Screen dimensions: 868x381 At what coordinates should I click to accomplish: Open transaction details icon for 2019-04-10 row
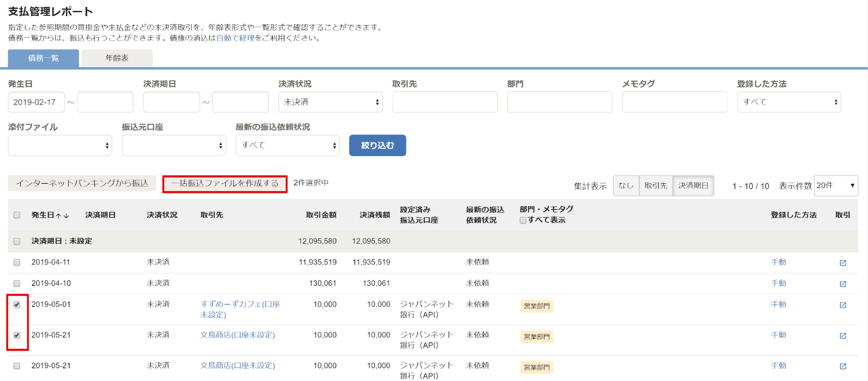point(843,284)
